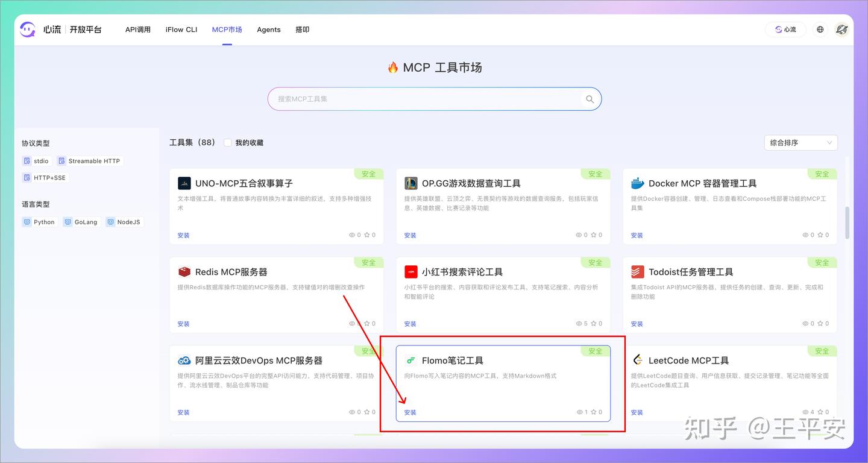The width and height of the screenshot is (868, 463).
Task: Click the Flomo笔记工具 green icon
Action: point(411,360)
